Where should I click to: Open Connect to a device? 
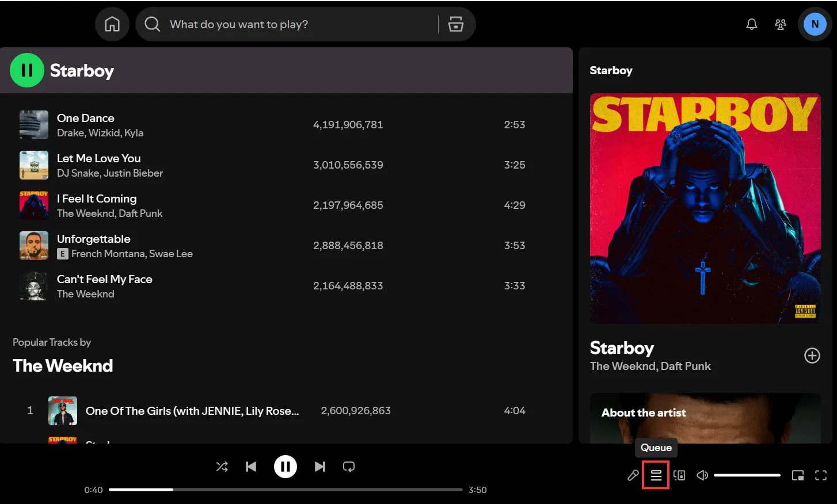coord(679,475)
